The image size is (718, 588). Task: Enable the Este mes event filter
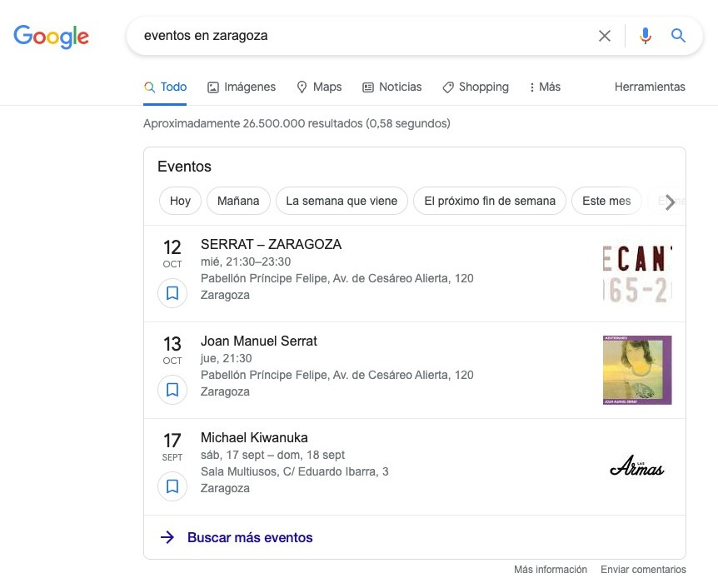pos(606,201)
